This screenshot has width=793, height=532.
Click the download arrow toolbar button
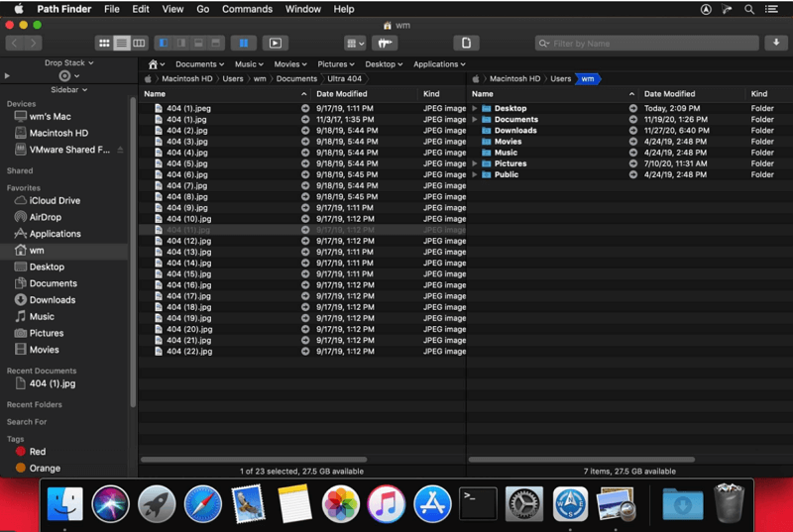point(776,44)
